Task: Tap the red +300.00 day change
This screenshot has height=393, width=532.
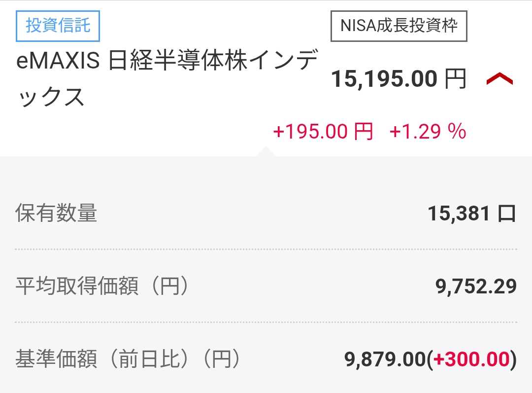Action: pyautogui.click(x=470, y=359)
